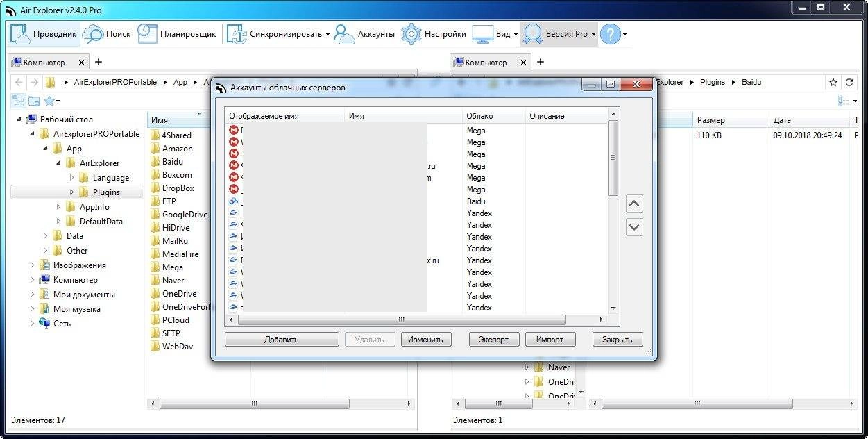The height and width of the screenshot is (439, 868).
Task: Click the Вид view monitor icon
Action: (x=482, y=33)
